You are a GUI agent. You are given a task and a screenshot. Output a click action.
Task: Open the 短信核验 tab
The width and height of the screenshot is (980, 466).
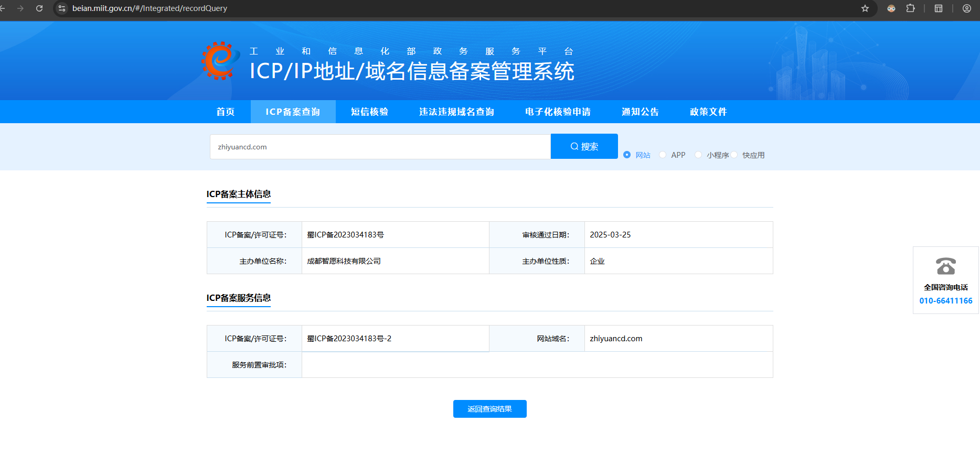[370, 112]
